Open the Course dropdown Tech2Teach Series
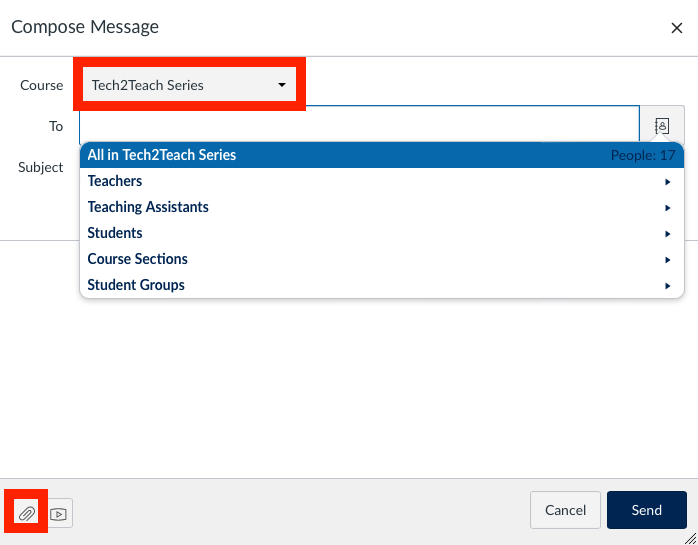 (x=189, y=85)
